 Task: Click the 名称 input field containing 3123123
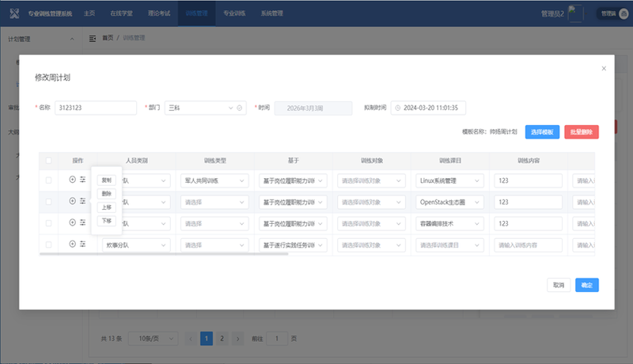[95, 108]
